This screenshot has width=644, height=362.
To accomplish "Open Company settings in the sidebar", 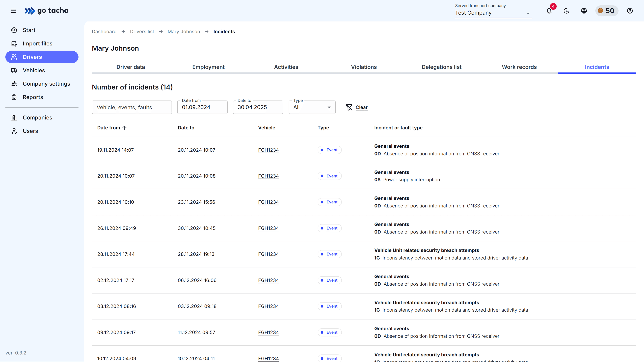I will (42, 84).
